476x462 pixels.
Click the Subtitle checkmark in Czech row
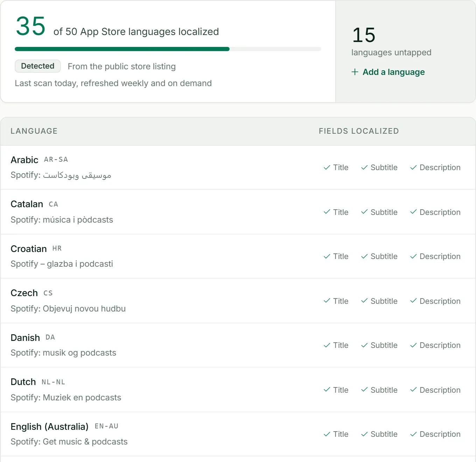pyautogui.click(x=364, y=301)
